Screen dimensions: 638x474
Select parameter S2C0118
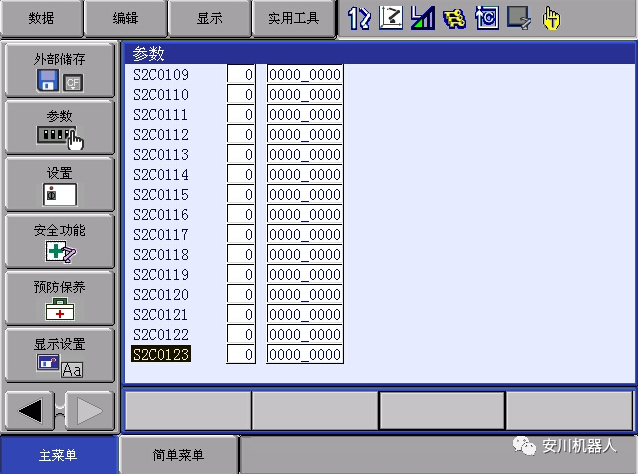pos(161,254)
